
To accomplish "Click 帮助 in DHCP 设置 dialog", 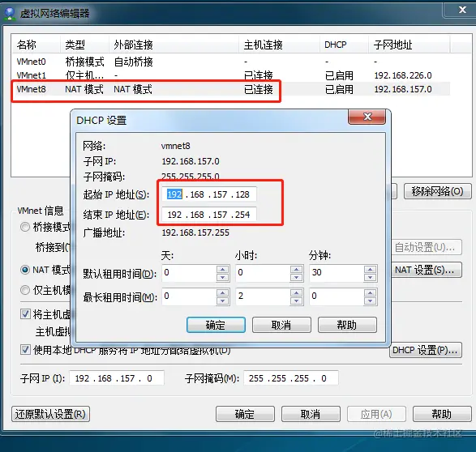I will 347,325.
